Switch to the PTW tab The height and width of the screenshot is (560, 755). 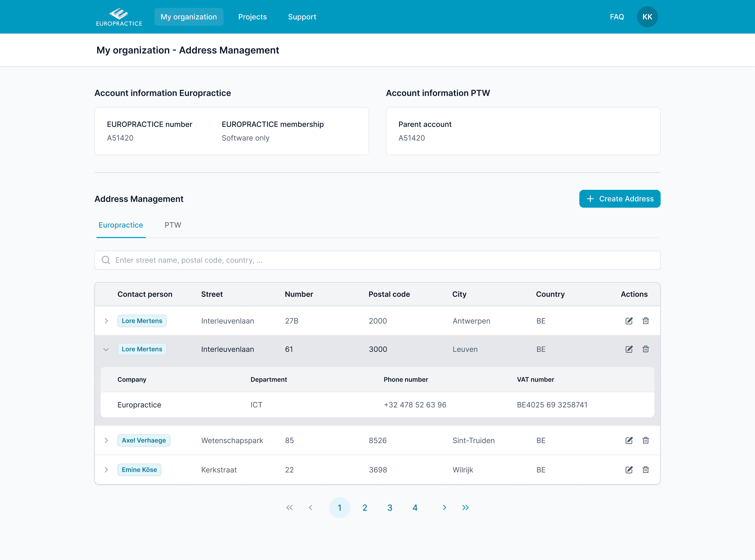coord(173,225)
